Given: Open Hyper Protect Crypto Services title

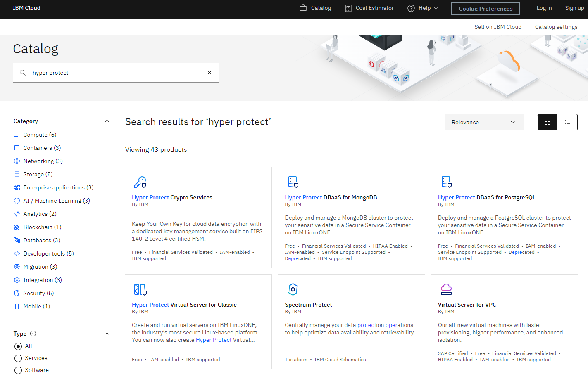Looking at the screenshot, I should [172, 197].
